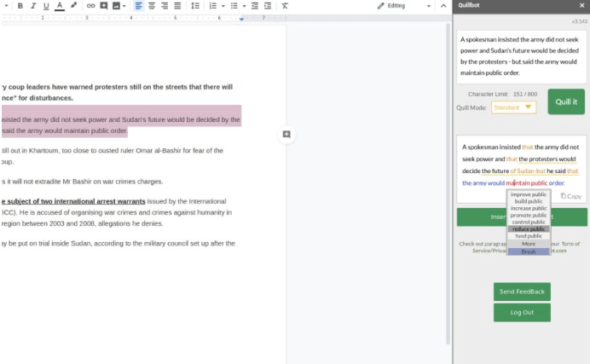
Task: Click More in the synonym popup
Action: (x=529, y=244)
